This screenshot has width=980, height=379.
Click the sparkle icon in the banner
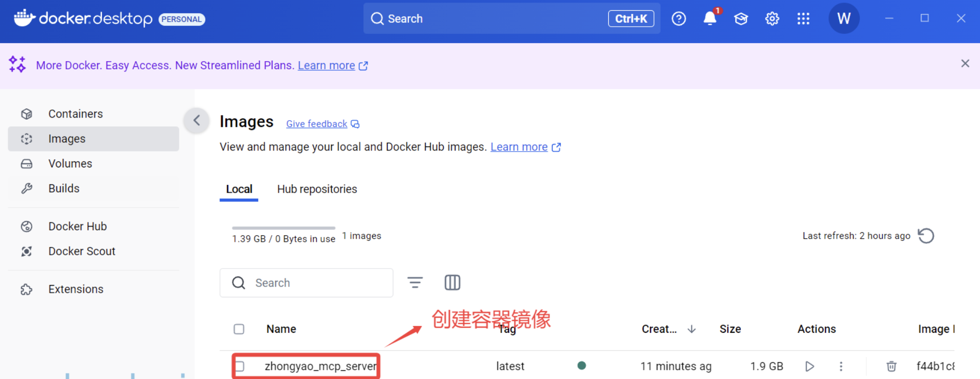point(17,64)
